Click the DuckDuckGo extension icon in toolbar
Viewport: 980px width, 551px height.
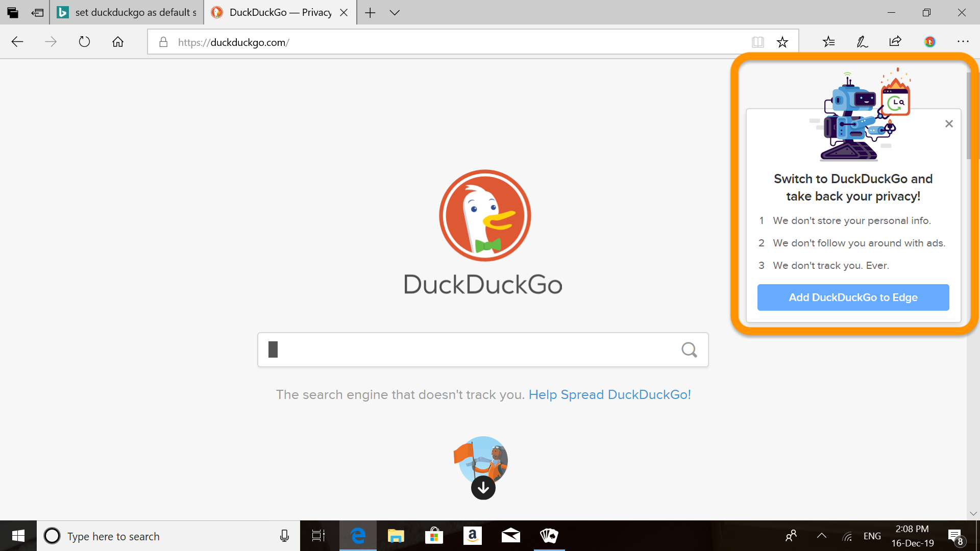pos(930,42)
